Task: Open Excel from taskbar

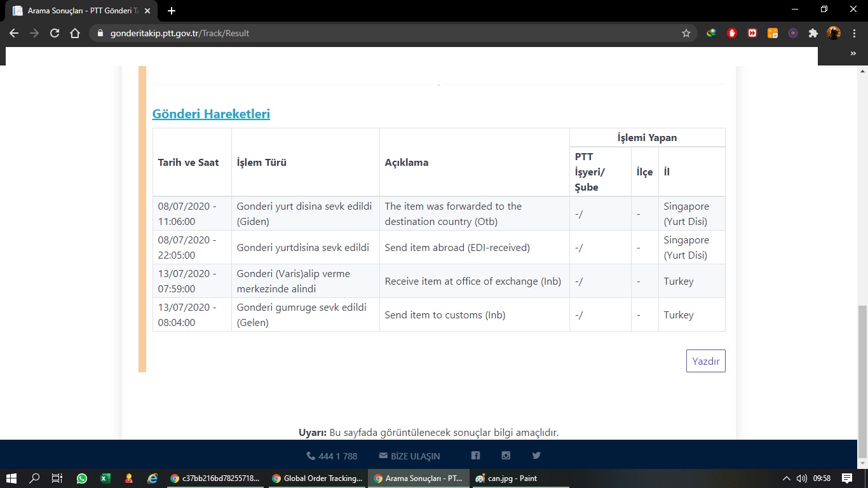Action: (x=105, y=478)
